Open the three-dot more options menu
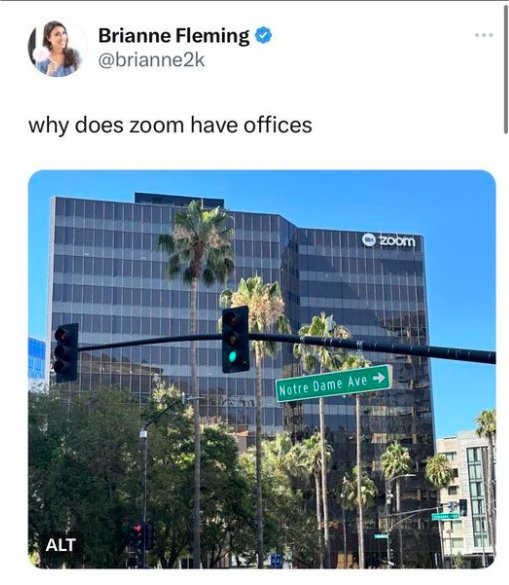 (484, 35)
